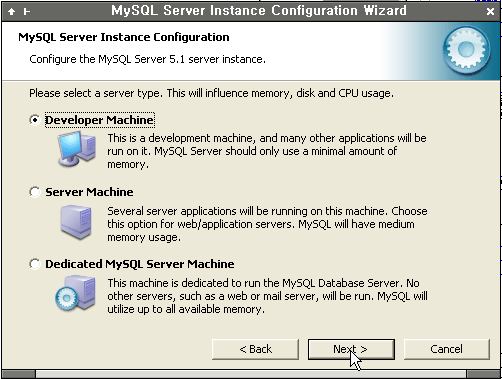502x379 pixels.
Task: Go back with the < Back button
Action: pyautogui.click(x=255, y=349)
